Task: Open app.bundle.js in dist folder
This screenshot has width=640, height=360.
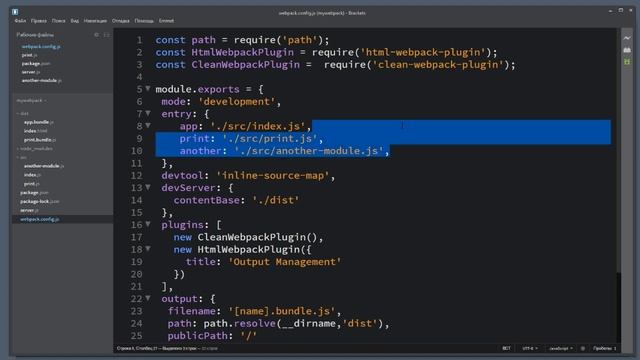Action: click(x=39, y=122)
